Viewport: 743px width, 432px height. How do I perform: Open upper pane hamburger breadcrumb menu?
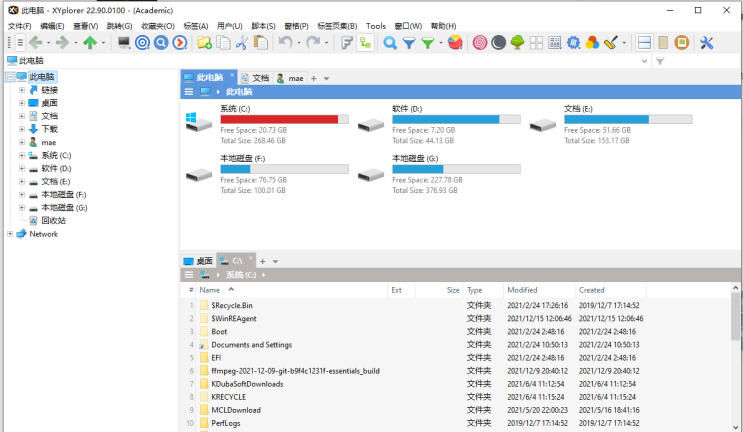coord(189,92)
